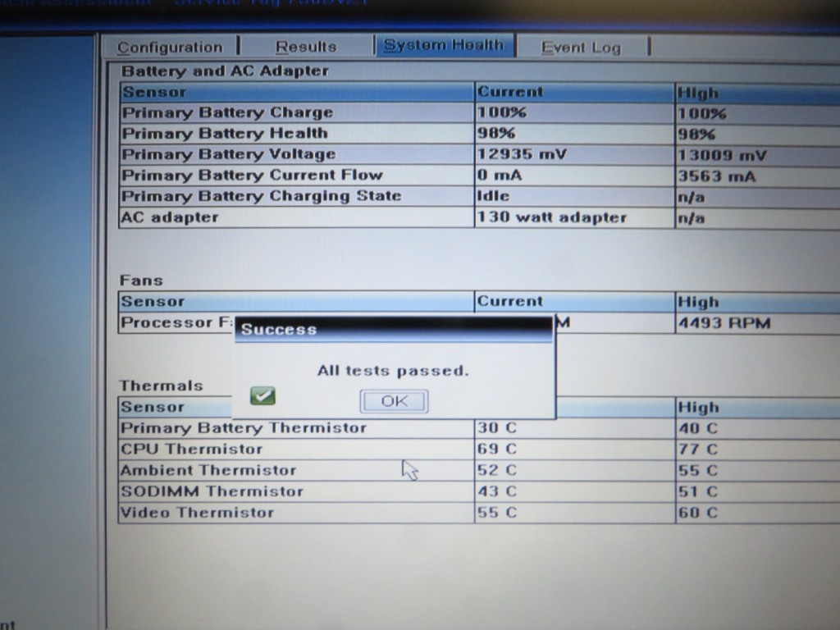Click the Primary Battery Voltage sensor row

(228, 154)
